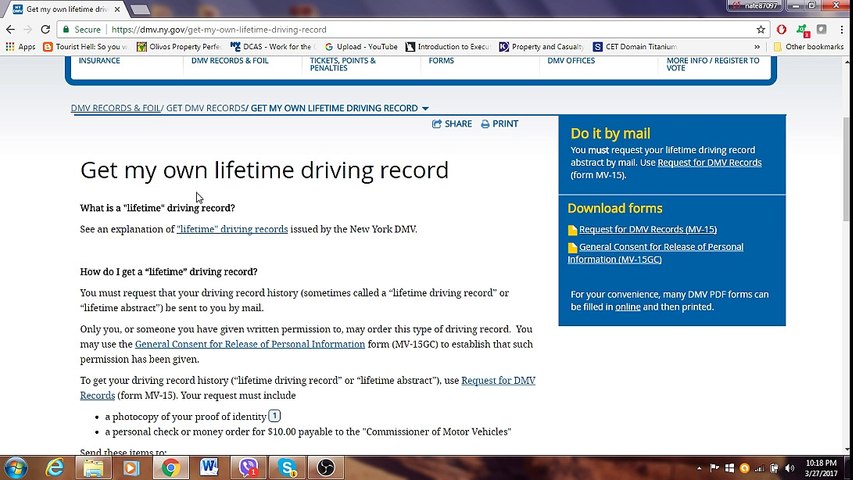Screen dimensions: 853x480
Task: Open Skype from the taskbar
Action: click(287, 467)
